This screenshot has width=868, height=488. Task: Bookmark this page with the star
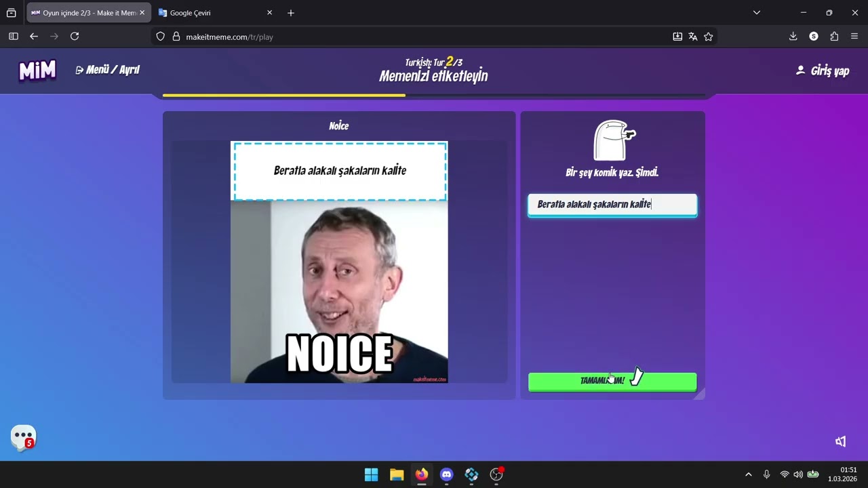coord(709,37)
